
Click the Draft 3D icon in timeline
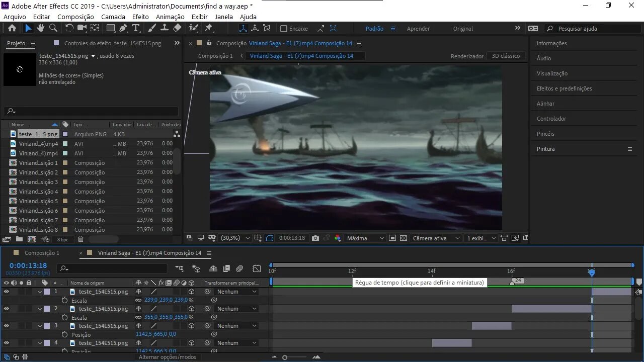[196, 268]
